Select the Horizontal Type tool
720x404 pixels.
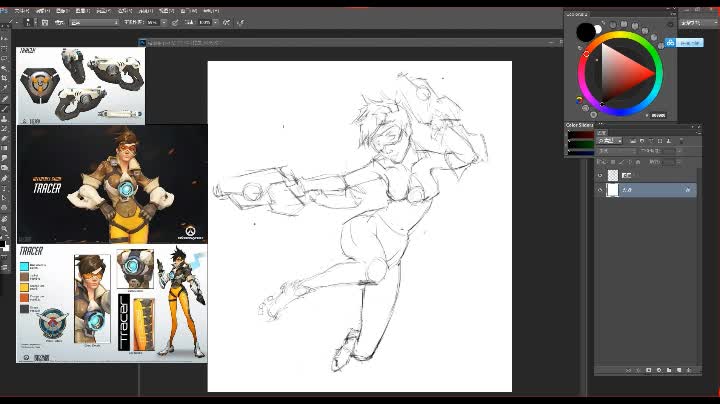tap(6, 188)
